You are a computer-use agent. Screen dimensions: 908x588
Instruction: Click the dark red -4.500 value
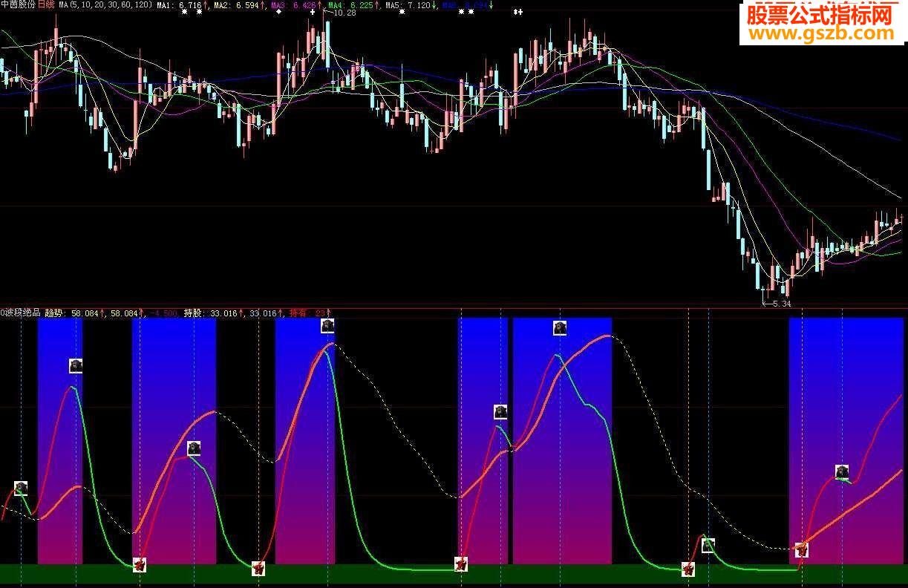(163, 313)
